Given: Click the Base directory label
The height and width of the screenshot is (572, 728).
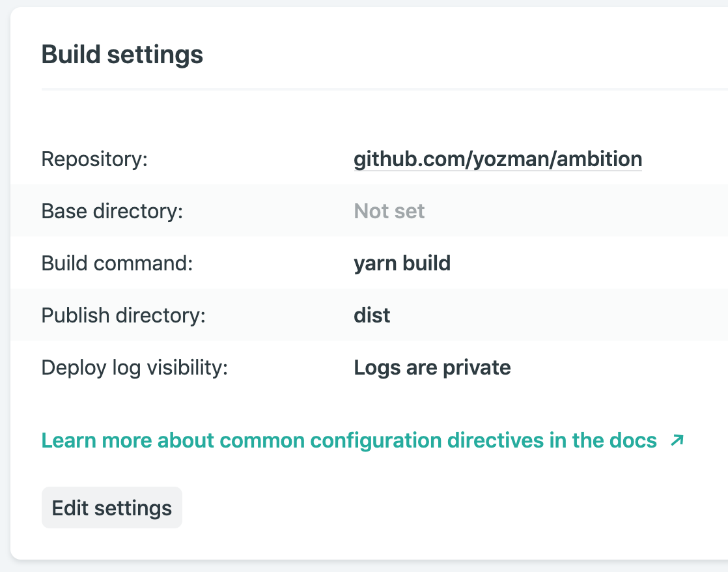Looking at the screenshot, I should point(113,211).
